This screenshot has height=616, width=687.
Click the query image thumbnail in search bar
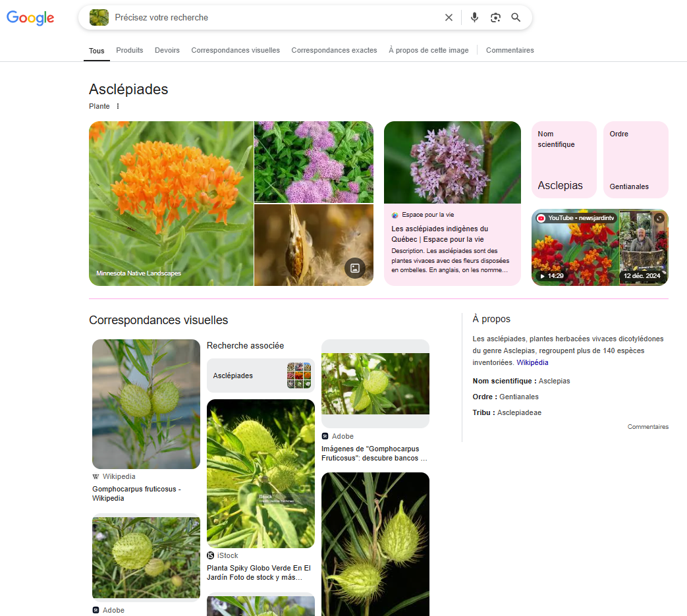99,18
